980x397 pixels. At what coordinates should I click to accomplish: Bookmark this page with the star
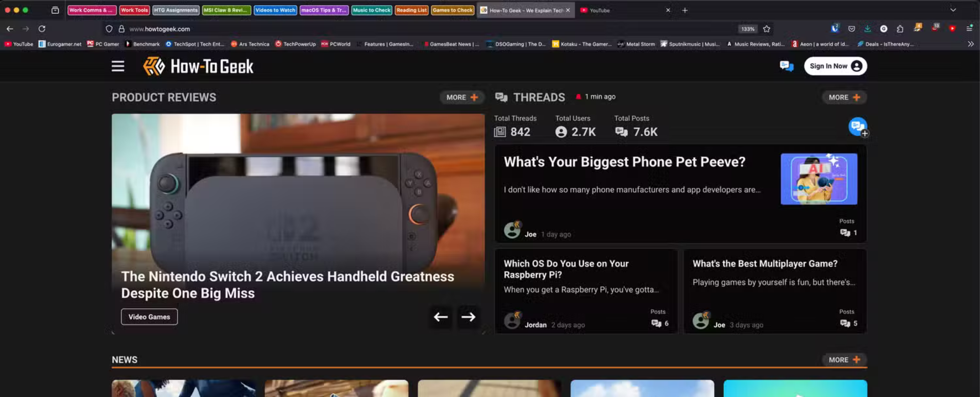[767, 29]
